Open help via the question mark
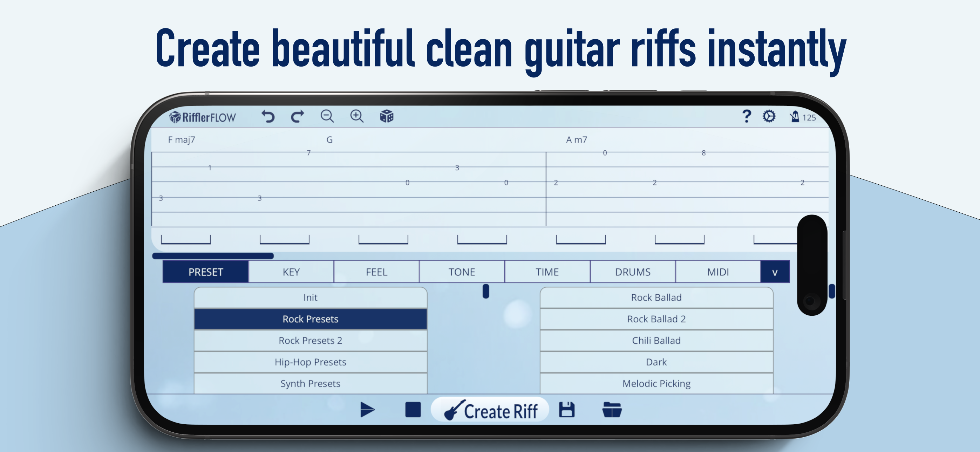 click(x=747, y=116)
